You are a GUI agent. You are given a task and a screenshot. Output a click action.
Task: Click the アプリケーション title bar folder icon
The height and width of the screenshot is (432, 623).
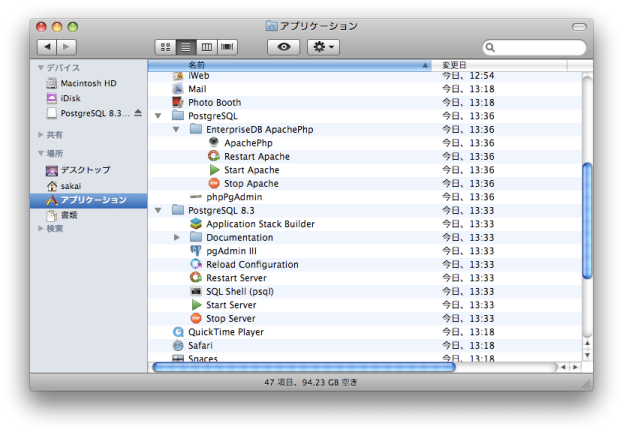click(x=271, y=26)
